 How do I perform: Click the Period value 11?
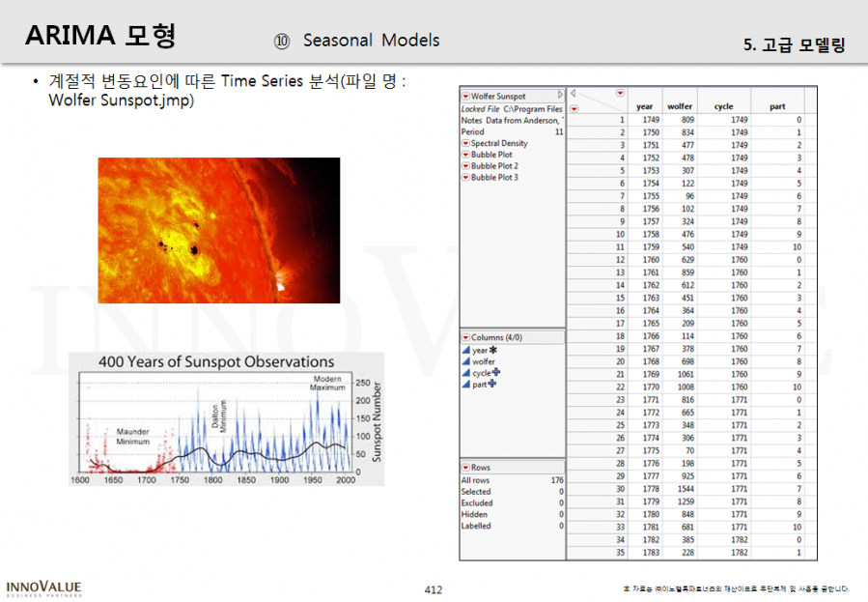pos(559,131)
